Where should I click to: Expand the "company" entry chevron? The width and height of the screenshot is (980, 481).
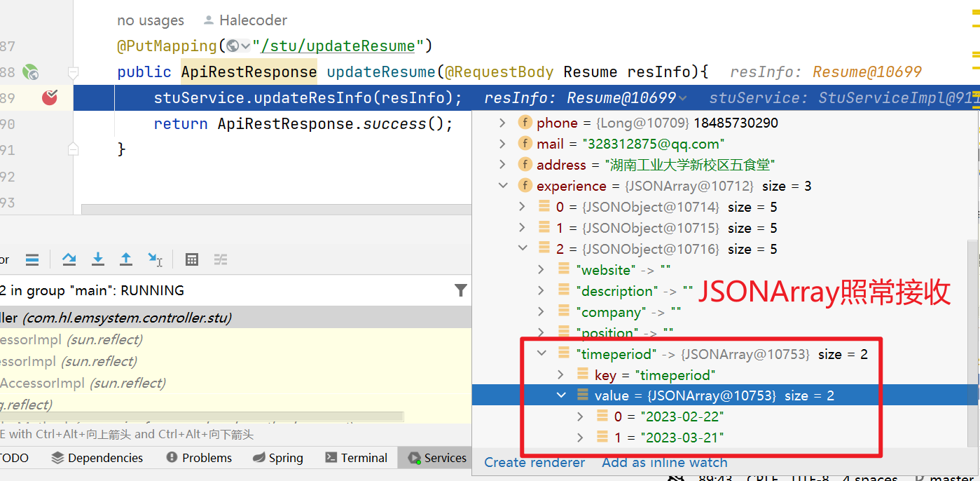(541, 312)
